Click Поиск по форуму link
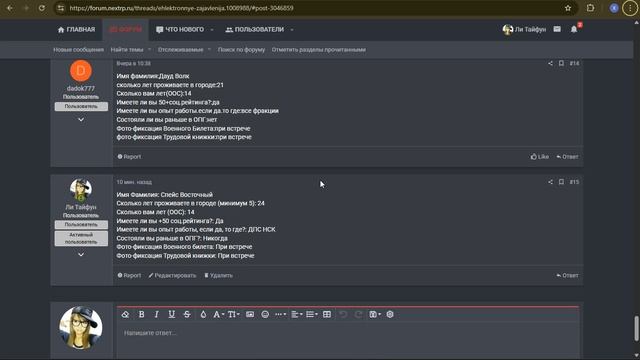This screenshot has height=360, width=640. [241, 50]
